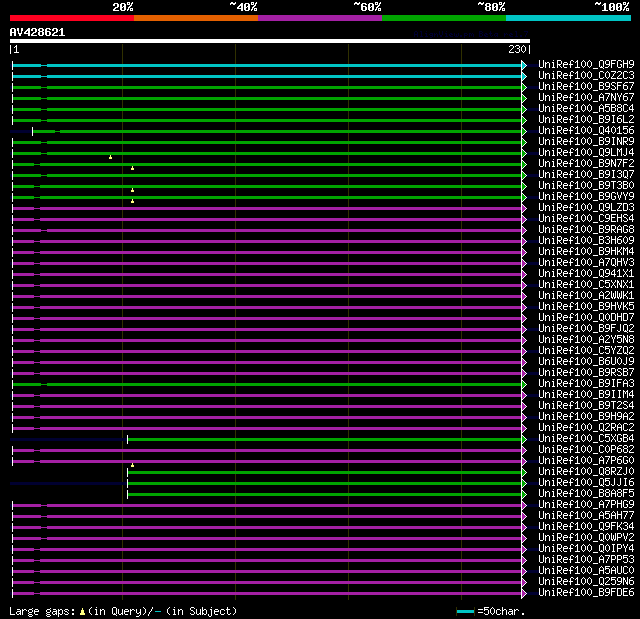This screenshot has width=640, height=619.
Task: Open UniRef100_A7NY67 hit
Action: pos(586,98)
